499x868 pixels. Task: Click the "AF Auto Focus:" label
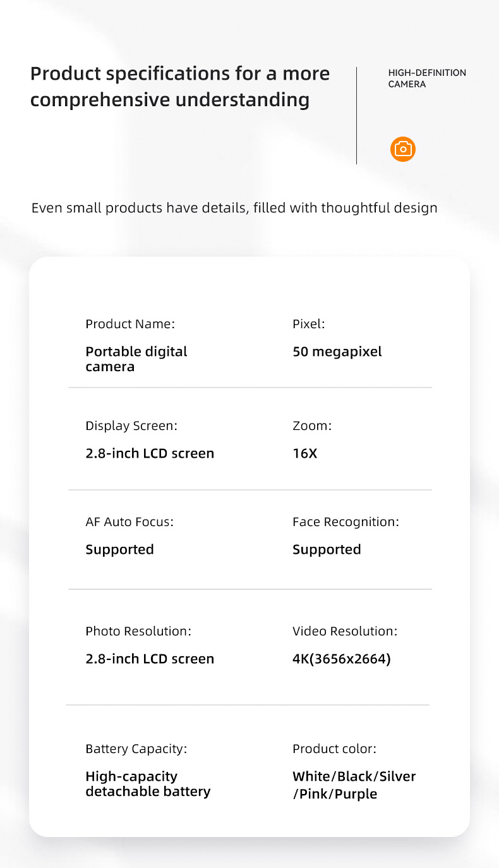point(129,522)
